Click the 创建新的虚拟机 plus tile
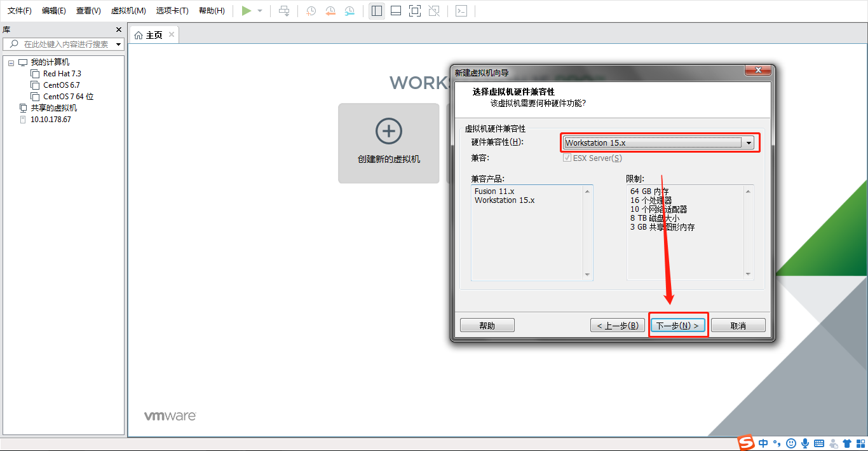Screen dimensions: 868x451 [x=389, y=143]
